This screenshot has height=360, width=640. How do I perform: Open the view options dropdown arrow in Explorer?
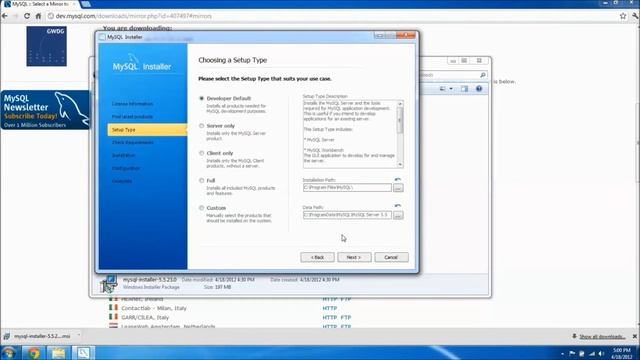[x=451, y=89]
